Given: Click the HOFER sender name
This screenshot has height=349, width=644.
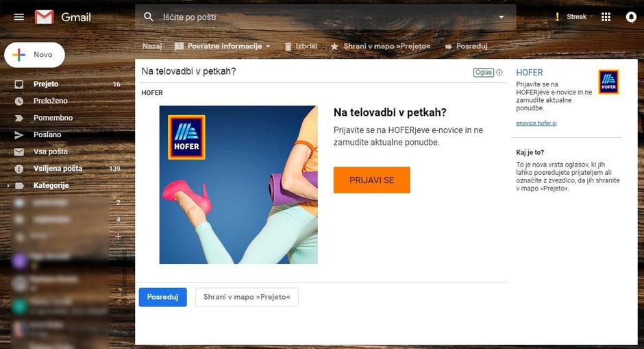Looking at the screenshot, I should pos(152,93).
